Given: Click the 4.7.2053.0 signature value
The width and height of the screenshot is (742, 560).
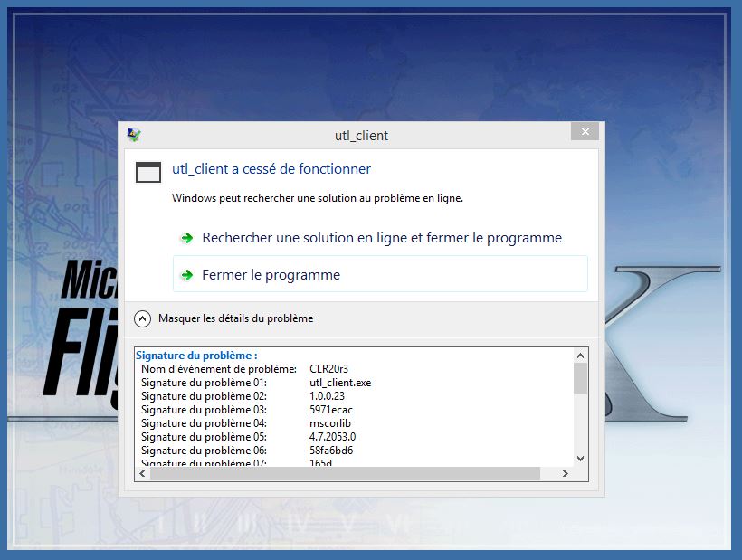Looking at the screenshot, I should click(x=333, y=437).
